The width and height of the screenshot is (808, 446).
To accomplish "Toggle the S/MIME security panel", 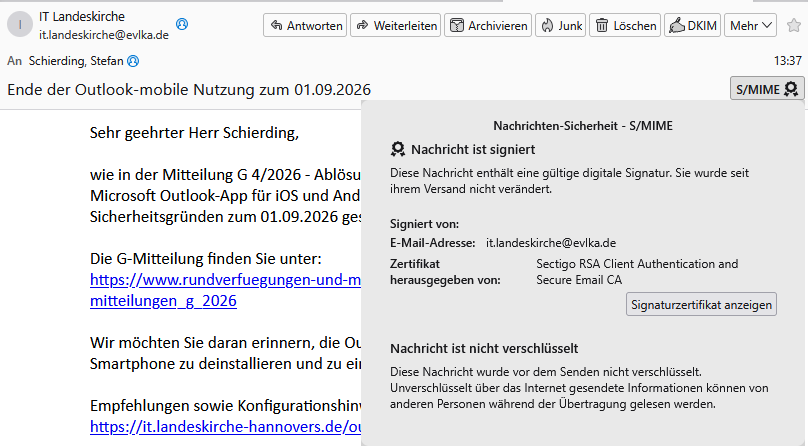I will 767,89.
